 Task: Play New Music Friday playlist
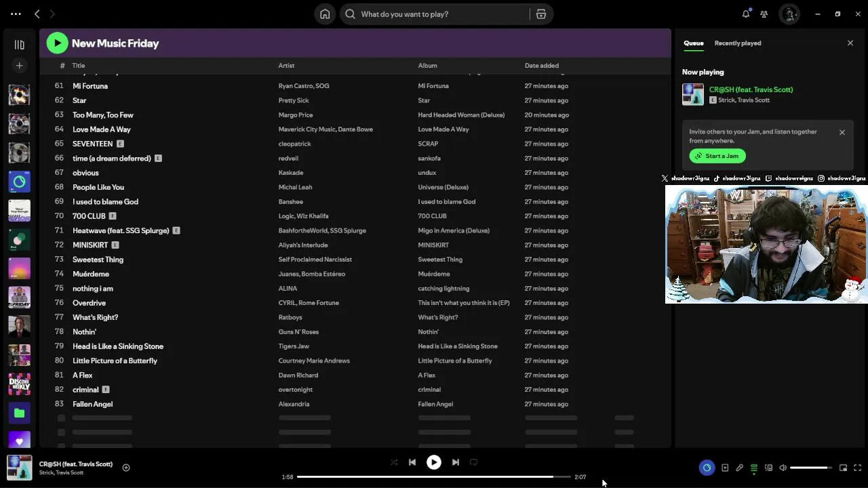pos(58,43)
